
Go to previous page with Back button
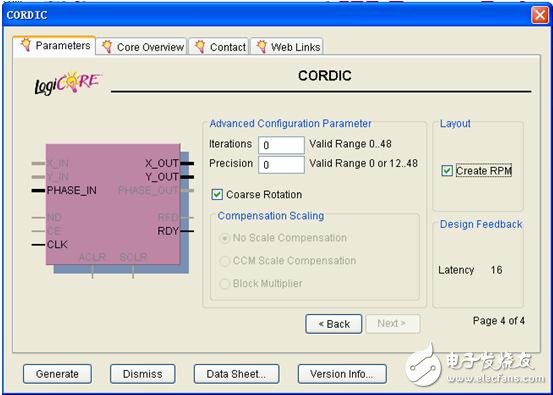tap(333, 324)
